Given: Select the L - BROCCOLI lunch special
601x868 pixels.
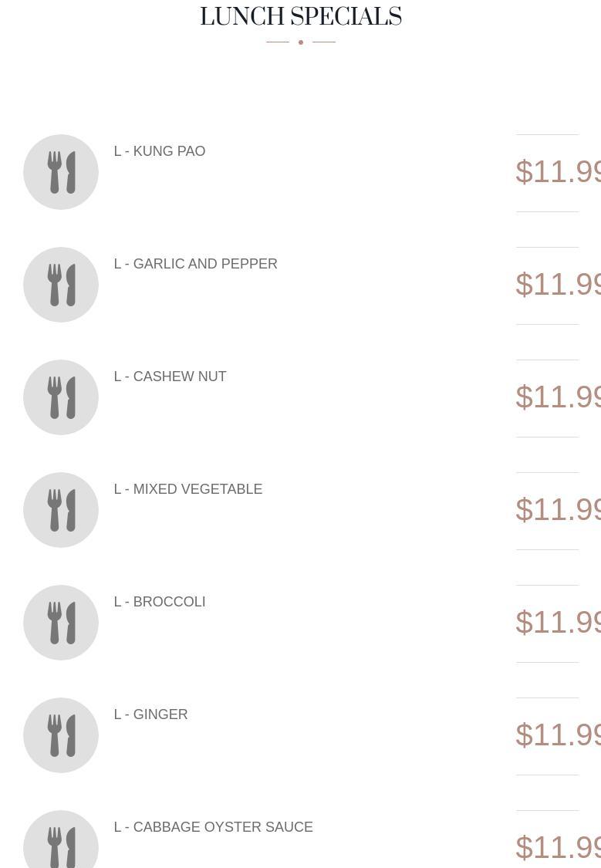Looking at the screenshot, I should (x=160, y=602).
